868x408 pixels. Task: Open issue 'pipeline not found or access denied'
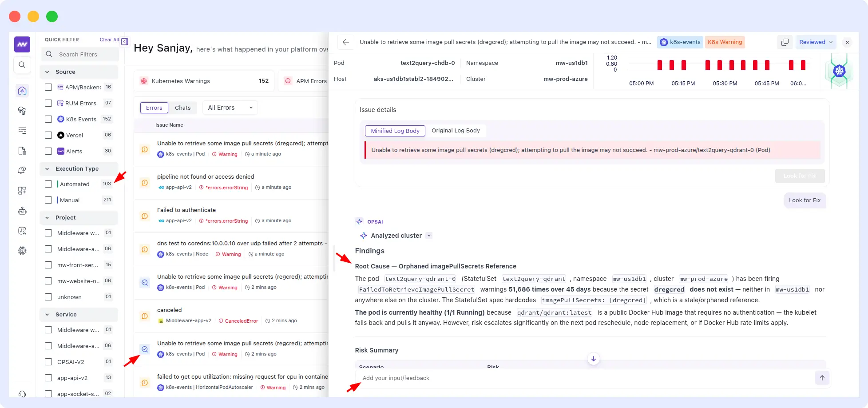[x=206, y=176]
